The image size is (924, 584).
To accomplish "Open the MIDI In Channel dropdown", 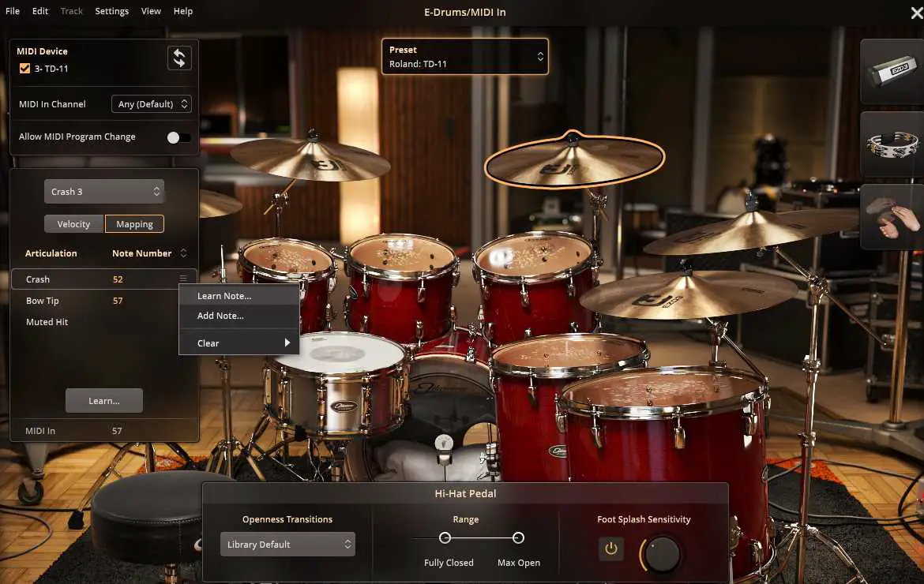I will [152, 104].
